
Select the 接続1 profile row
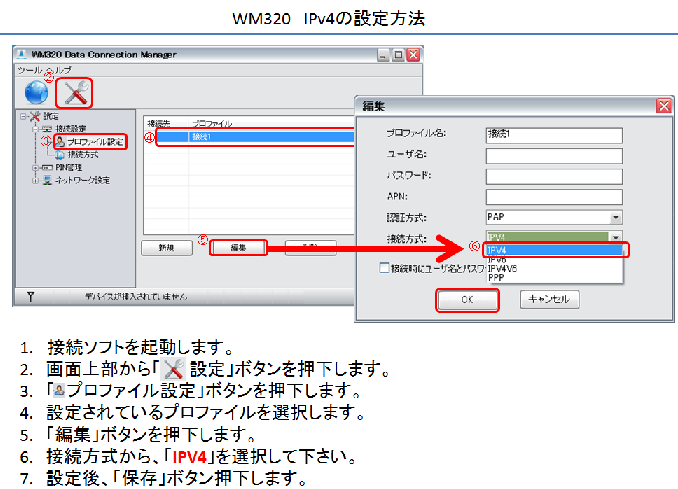pyautogui.click(x=255, y=137)
